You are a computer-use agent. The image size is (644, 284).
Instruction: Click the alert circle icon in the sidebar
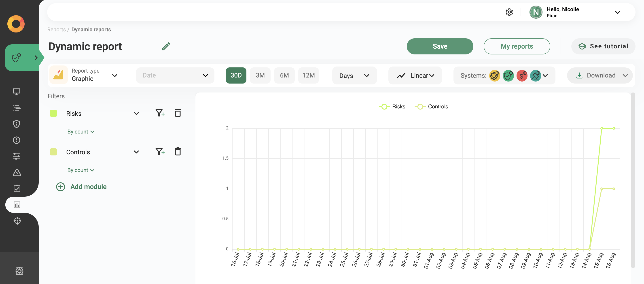click(x=17, y=140)
